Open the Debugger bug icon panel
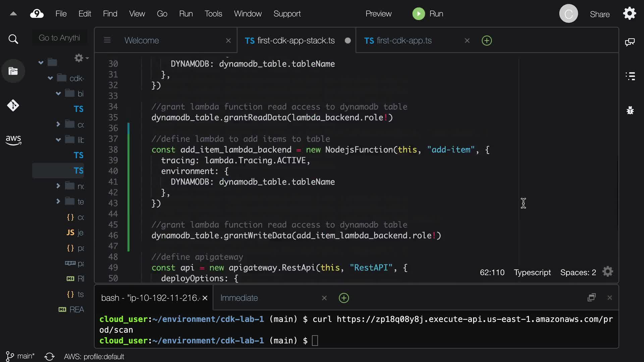The height and width of the screenshot is (362, 644). pos(630,110)
